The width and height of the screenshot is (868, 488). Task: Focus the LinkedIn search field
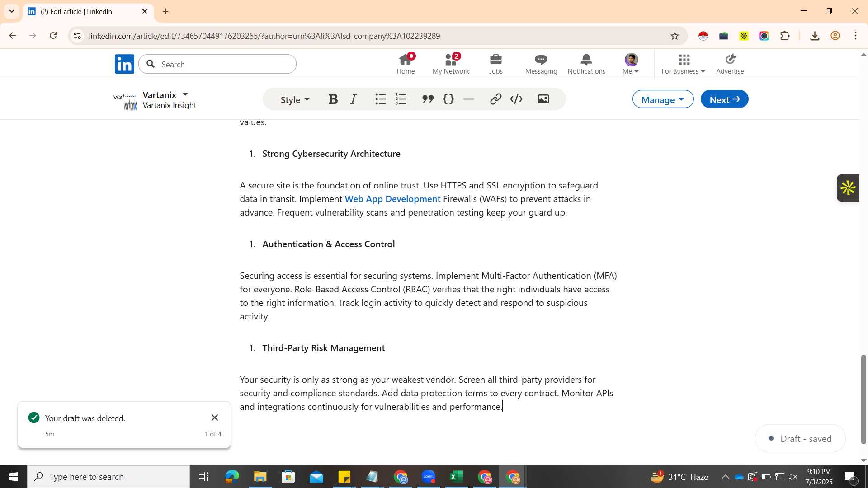217,64
